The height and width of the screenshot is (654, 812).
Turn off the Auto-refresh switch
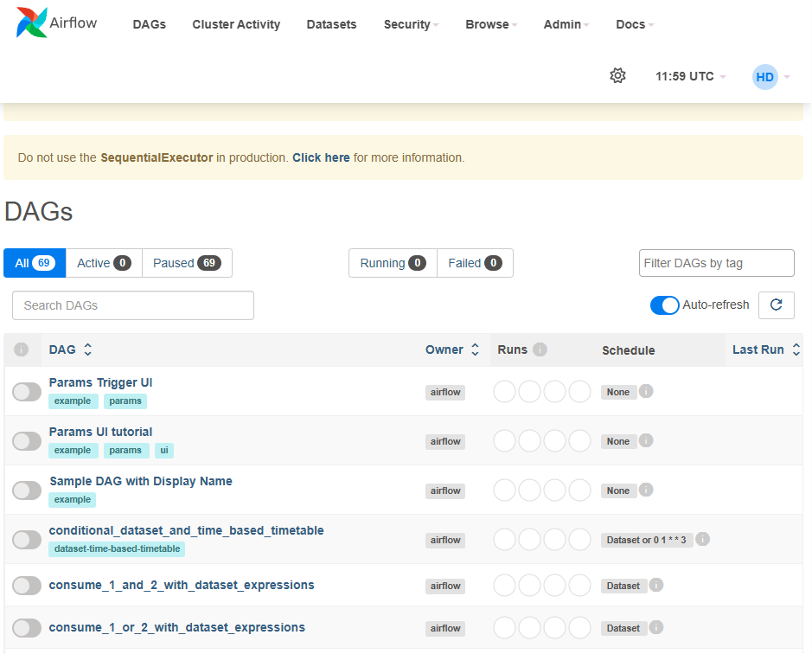[x=664, y=305]
